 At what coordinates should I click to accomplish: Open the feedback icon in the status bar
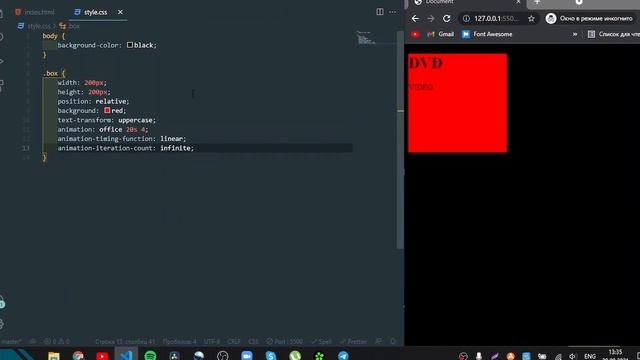click(x=379, y=341)
